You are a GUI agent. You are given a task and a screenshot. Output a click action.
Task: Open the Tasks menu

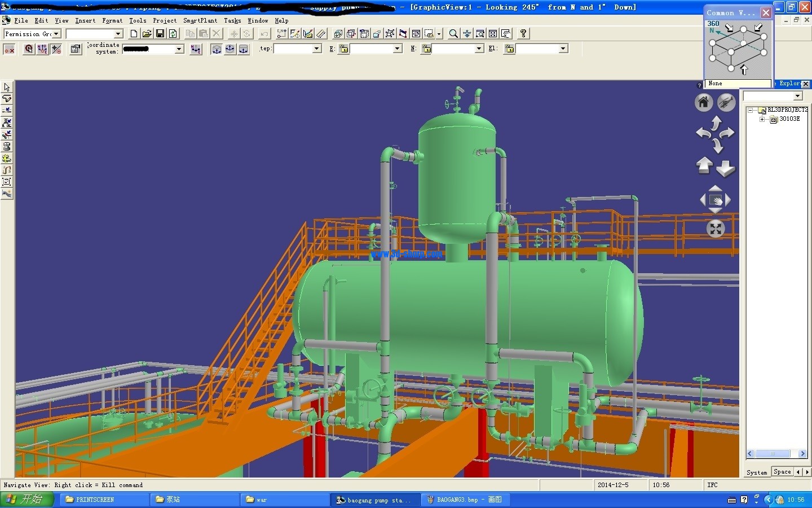pyautogui.click(x=232, y=20)
